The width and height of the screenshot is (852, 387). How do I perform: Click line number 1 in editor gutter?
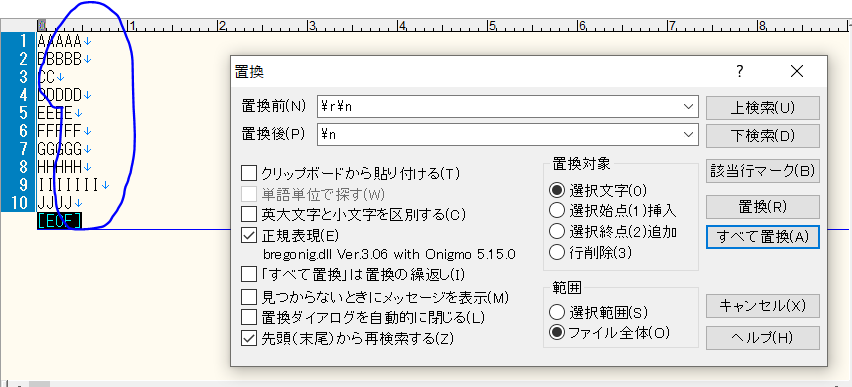tap(22, 41)
